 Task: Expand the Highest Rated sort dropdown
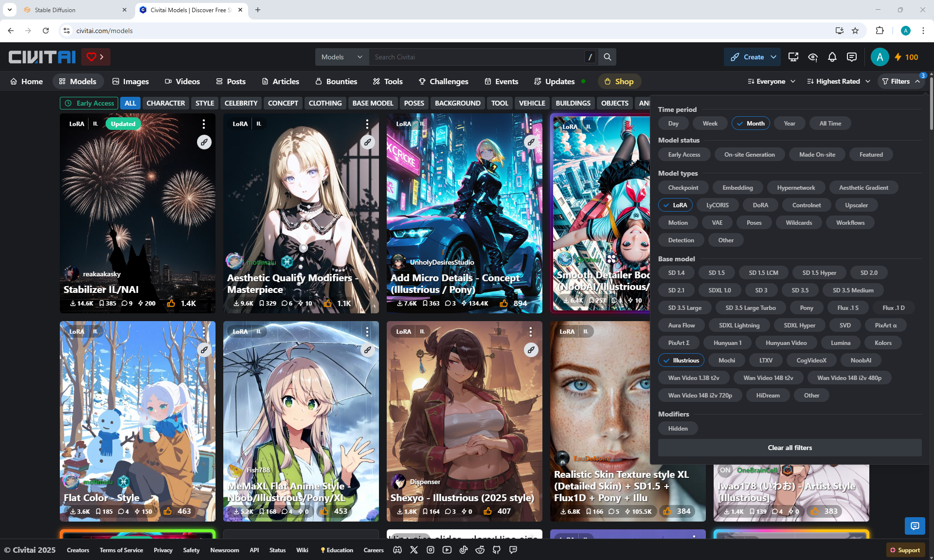coord(838,81)
